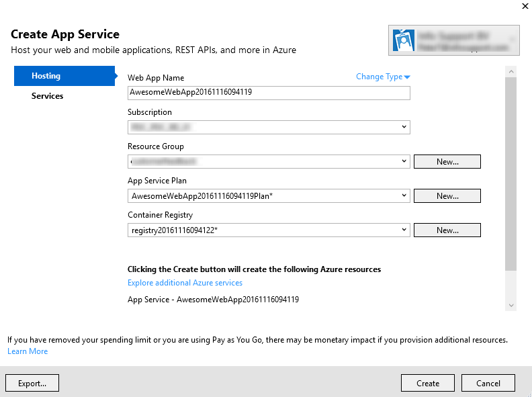The width and height of the screenshot is (532, 397).
Task: Click the vertical scrollbar thumb
Action: (511, 174)
